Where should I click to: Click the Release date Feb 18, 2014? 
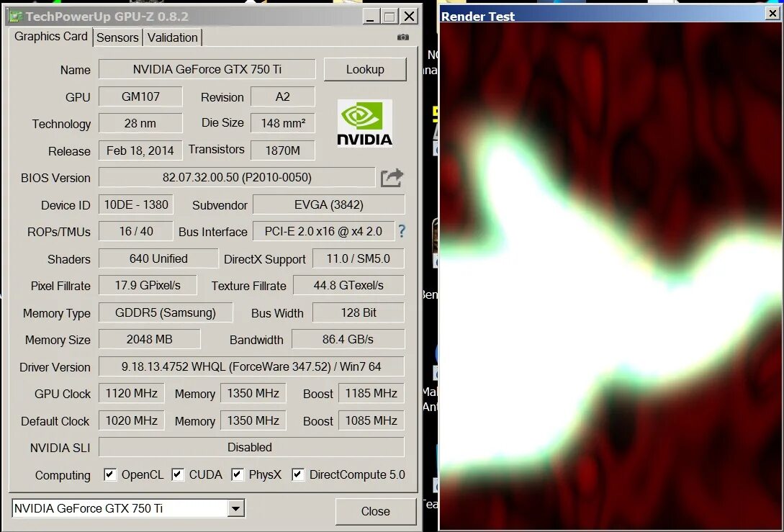pos(140,150)
